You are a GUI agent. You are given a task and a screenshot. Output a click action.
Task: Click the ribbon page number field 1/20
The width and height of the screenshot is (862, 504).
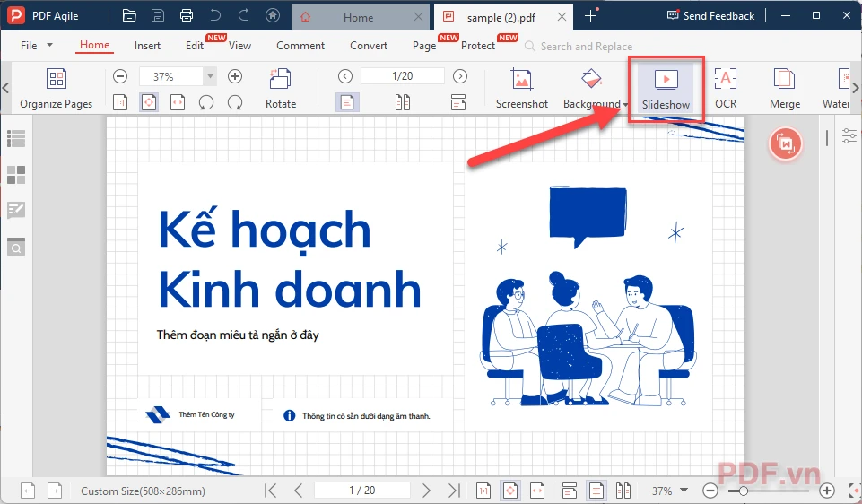[x=403, y=76]
